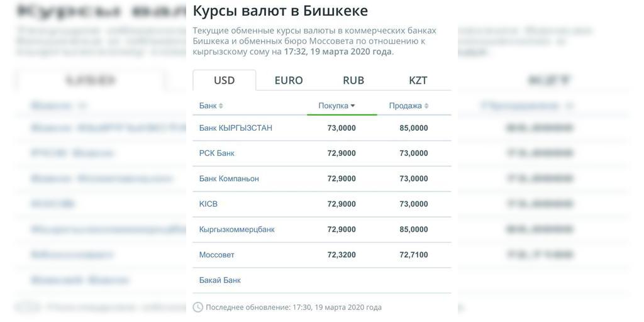644x322 pixels.
Task: Click Банк КЫРГЫЗСТАН sell rate 85,0000
Action: pyautogui.click(x=414, y=128)
